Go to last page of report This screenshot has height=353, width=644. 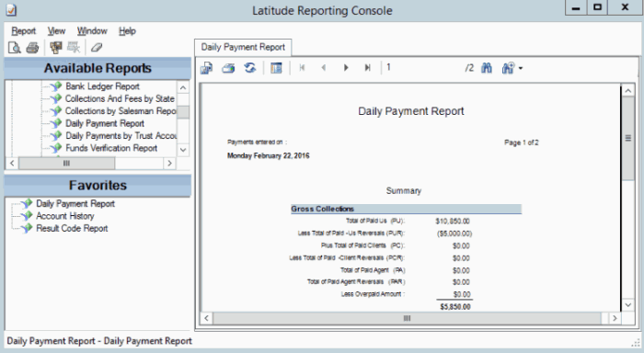[368, 68]
